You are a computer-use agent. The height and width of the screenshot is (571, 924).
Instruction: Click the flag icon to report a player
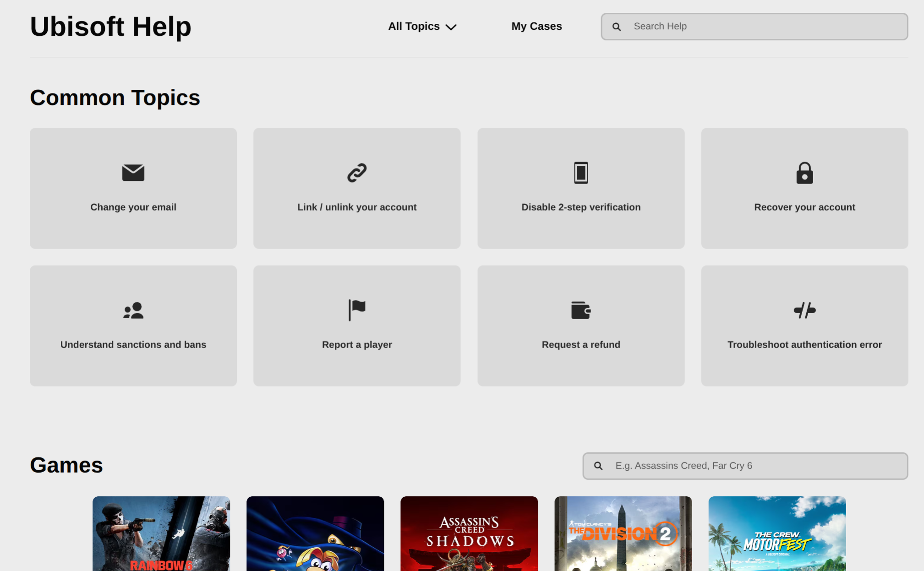(x=357, y=310)
